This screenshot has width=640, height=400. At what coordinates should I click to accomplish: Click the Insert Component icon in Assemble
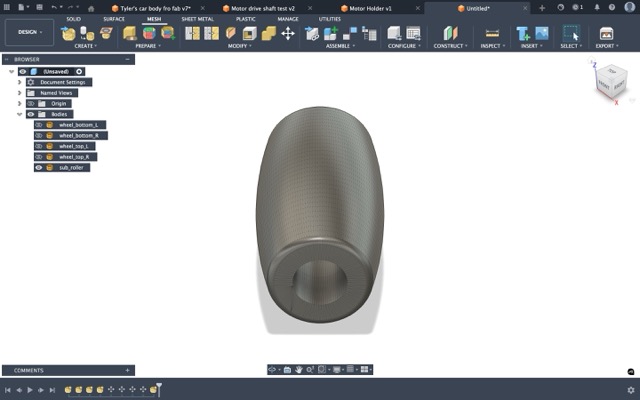tap(312, 33)
